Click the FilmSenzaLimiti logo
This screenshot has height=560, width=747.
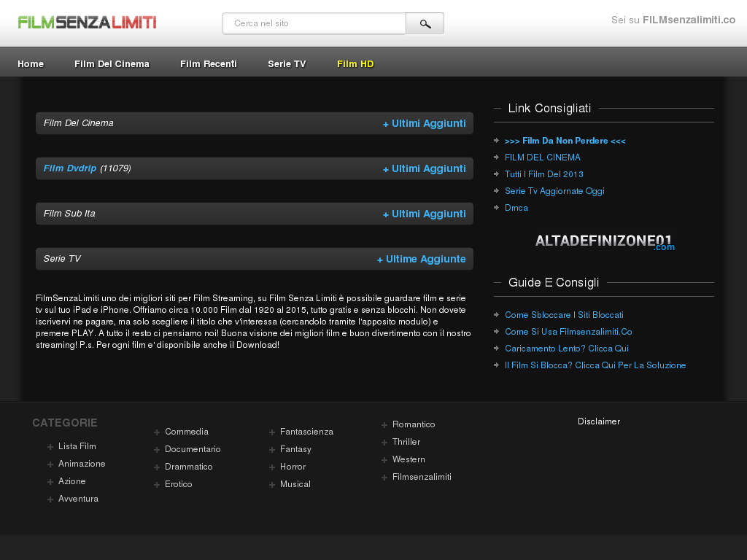(87, 21)
